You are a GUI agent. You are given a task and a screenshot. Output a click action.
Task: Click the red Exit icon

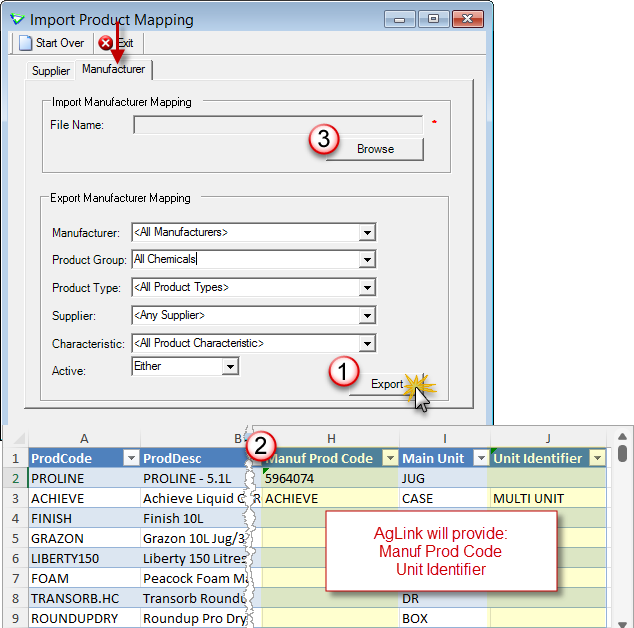click(x=106, y=43)
